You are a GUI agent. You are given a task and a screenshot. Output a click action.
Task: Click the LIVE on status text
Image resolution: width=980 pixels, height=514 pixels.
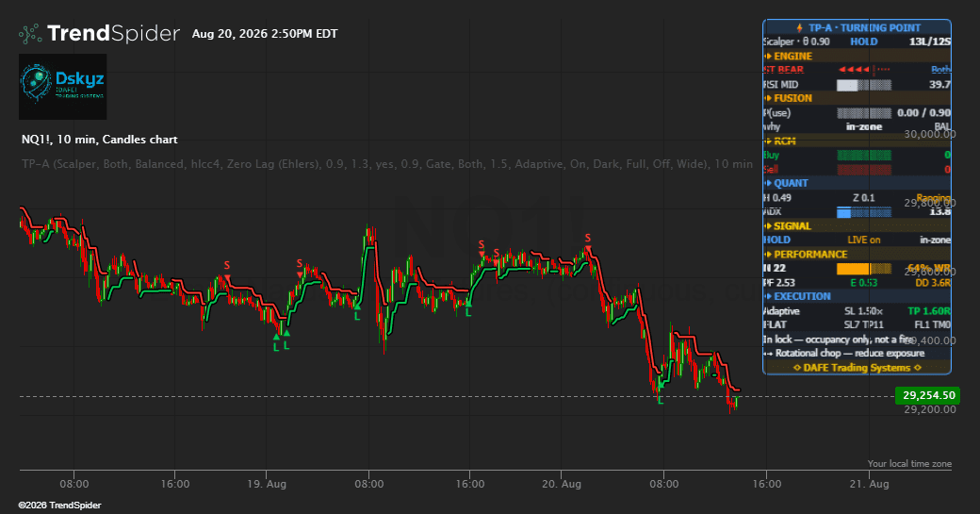(x=864, y=240)
